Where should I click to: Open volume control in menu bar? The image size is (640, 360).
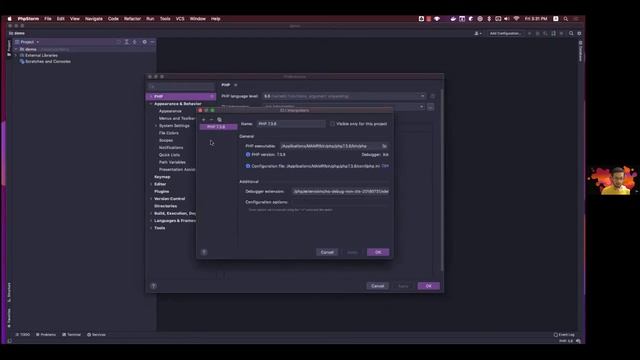point(507,19)
